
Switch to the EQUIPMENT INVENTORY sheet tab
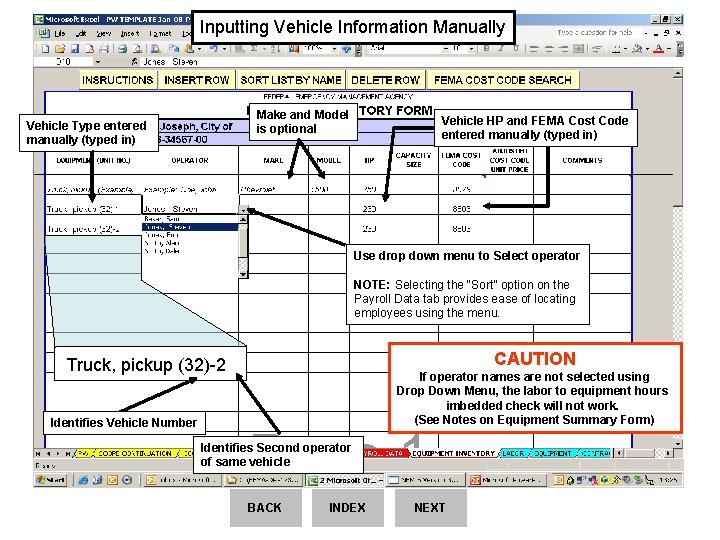click(x=453, y=454)
